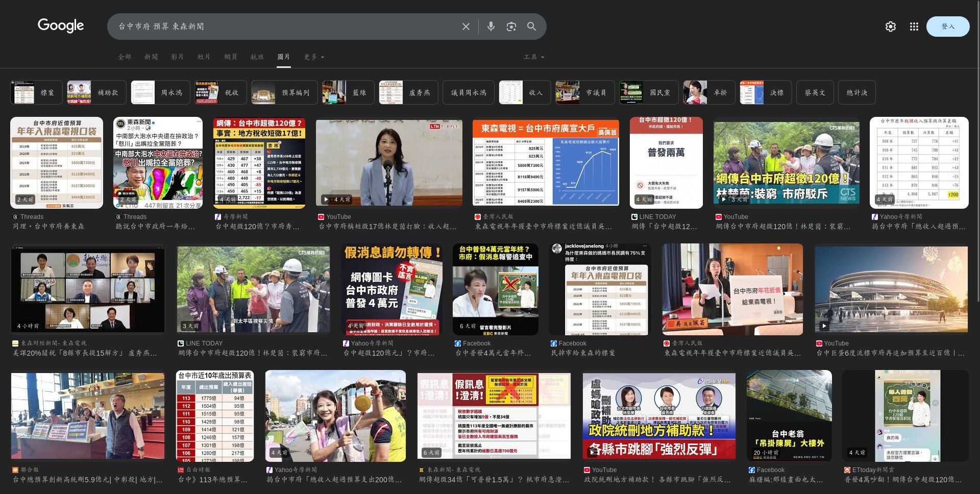Viewport: 980px width, 494px height.
Task: Open 東森財經新聞 video conference image
Action: (x=88, y=289)
